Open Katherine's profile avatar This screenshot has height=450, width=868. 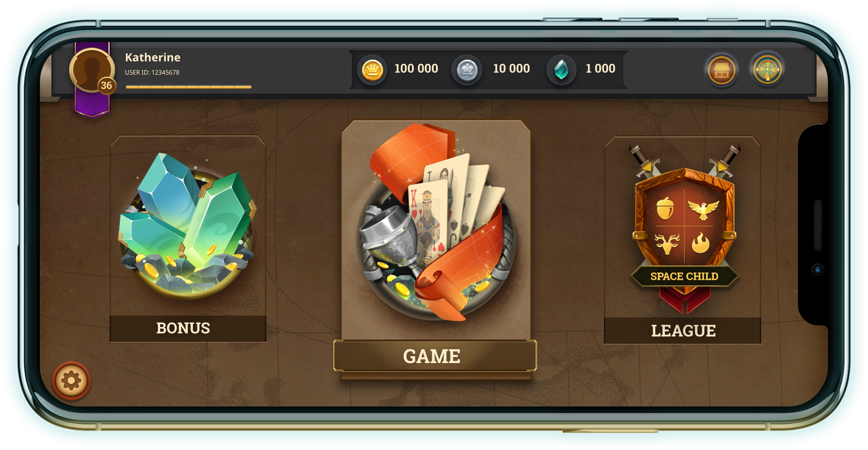pos(92,70)
